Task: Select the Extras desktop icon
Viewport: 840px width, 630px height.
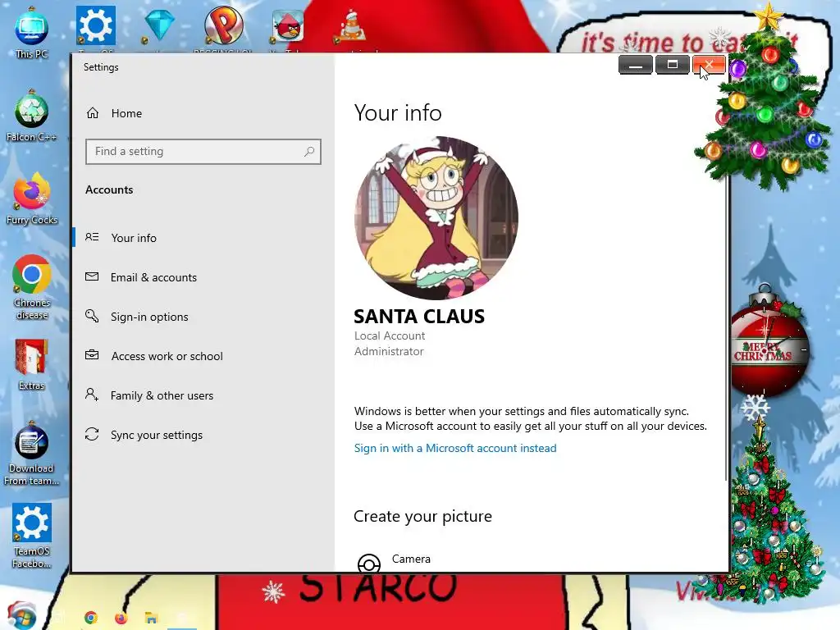Action: pyautogui.click(x=32, y=365)
